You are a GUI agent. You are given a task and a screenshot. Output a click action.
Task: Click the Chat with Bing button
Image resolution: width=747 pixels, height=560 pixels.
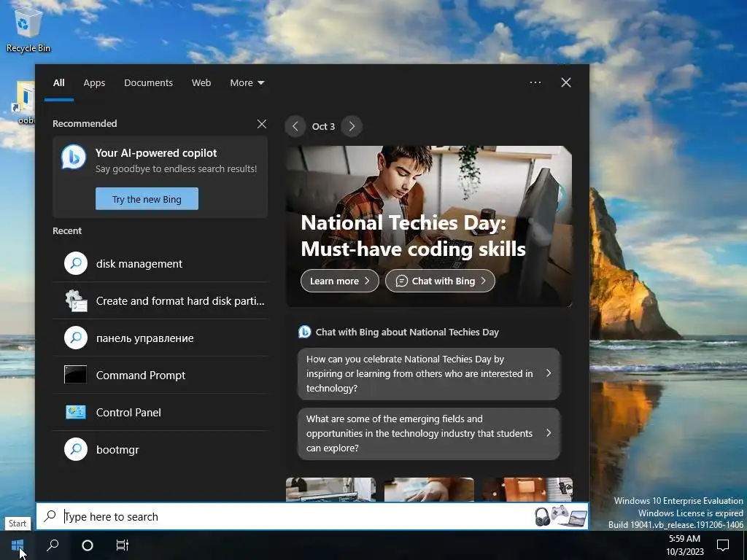click(440, 281)
